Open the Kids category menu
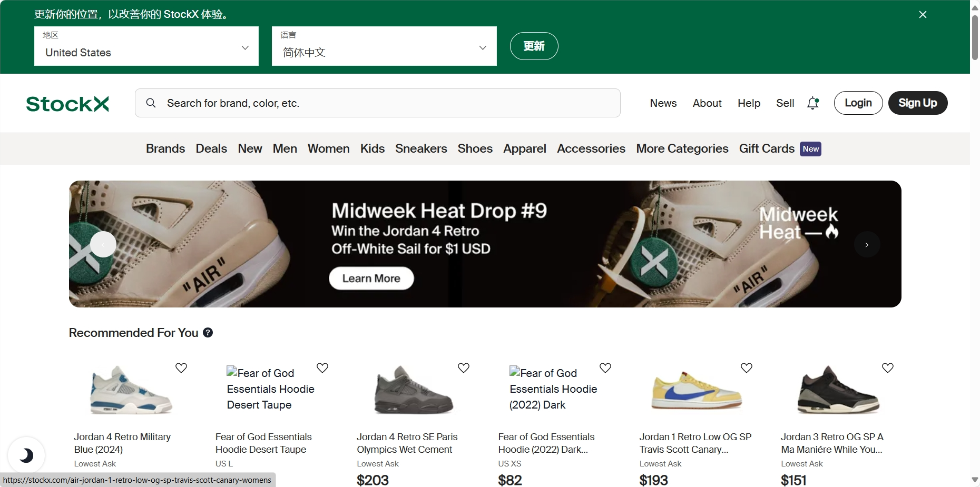980x487 pixels. coord(373,149)
